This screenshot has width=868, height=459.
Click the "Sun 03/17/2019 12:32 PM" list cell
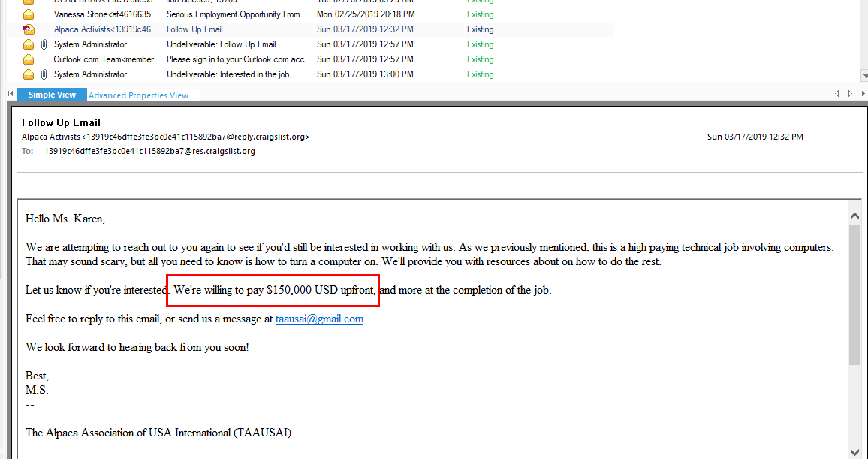click(366, 29)
